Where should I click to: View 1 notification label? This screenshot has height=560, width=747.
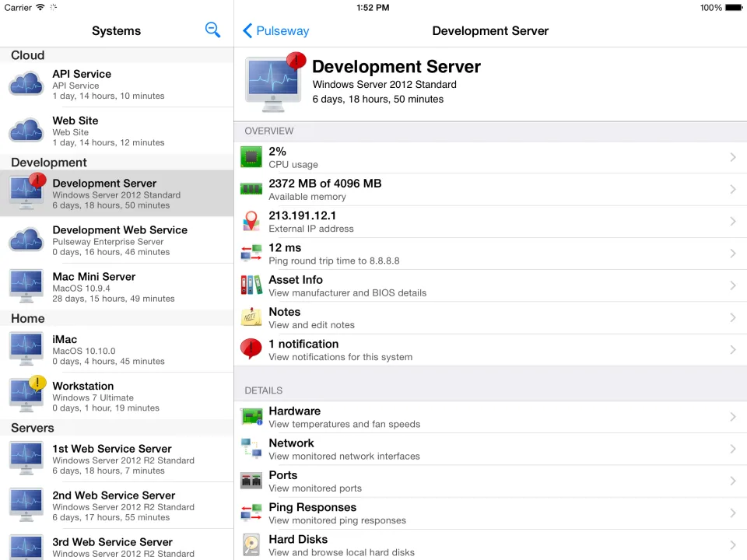303,344
